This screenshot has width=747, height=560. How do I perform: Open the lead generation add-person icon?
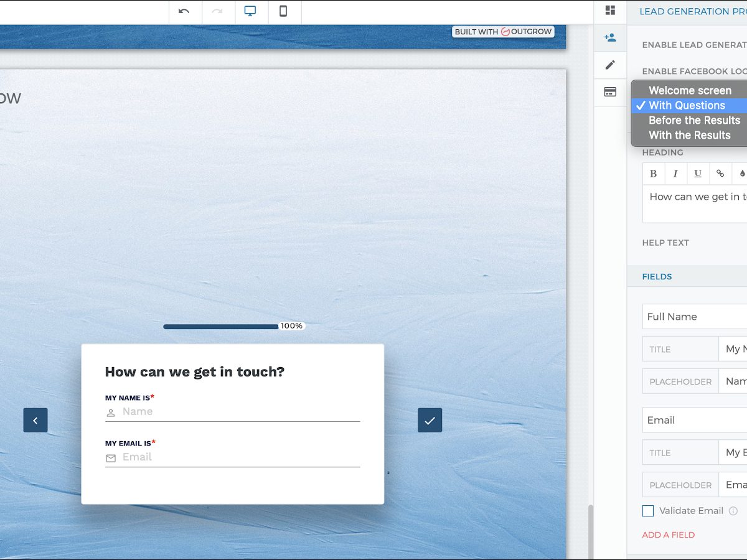pos(610,37)
